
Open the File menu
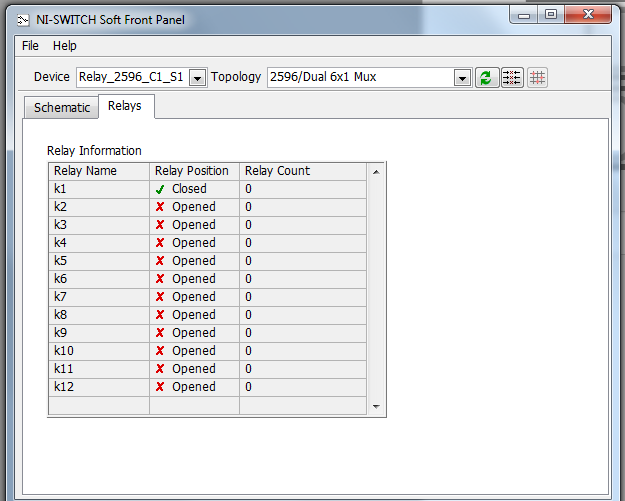click(x=30, y=46)
